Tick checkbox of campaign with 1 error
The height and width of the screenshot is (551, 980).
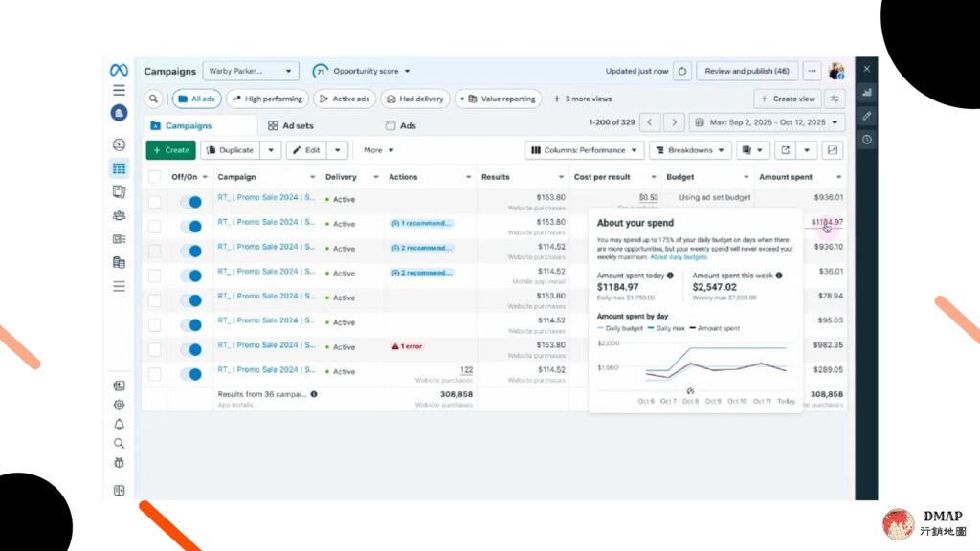(154, 349)
